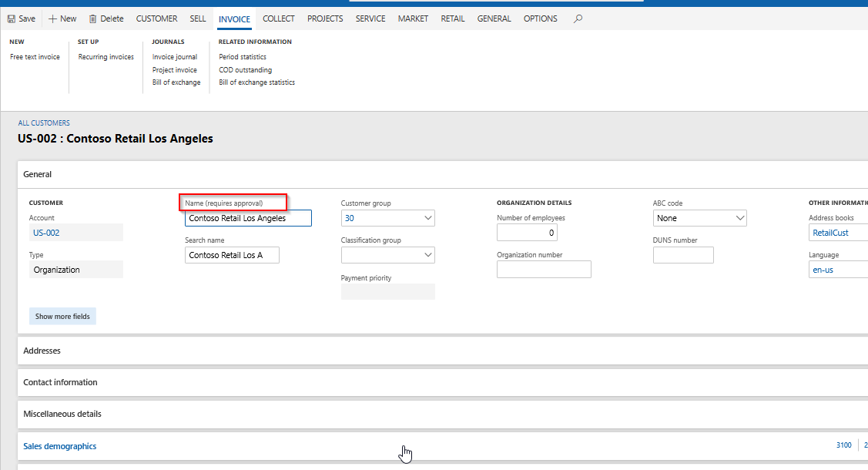Image resolution: width=868 pixels, height=470 pixels.
Task: Open the OPTIONS menu
Action: click(540, 18)
